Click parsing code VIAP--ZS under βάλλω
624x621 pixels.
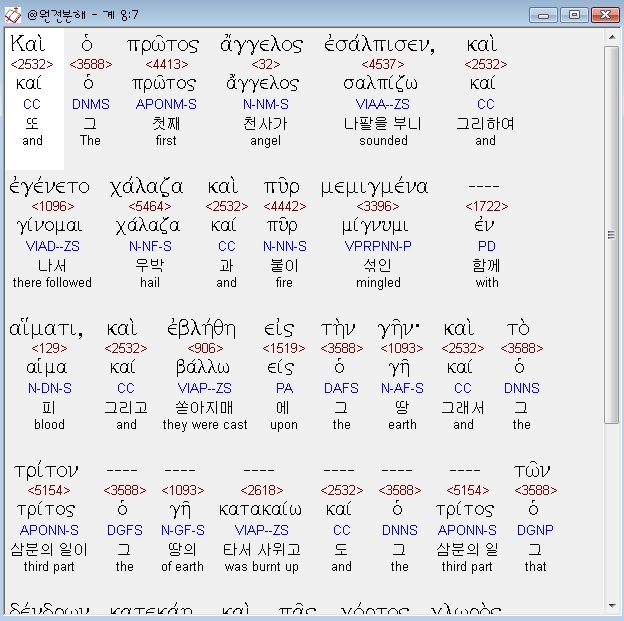205,388
